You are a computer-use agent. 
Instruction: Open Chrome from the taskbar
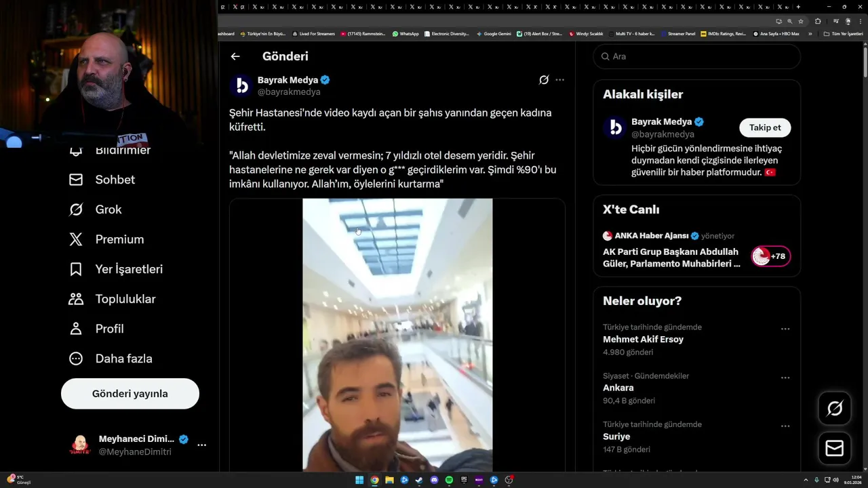click(374, 480)
